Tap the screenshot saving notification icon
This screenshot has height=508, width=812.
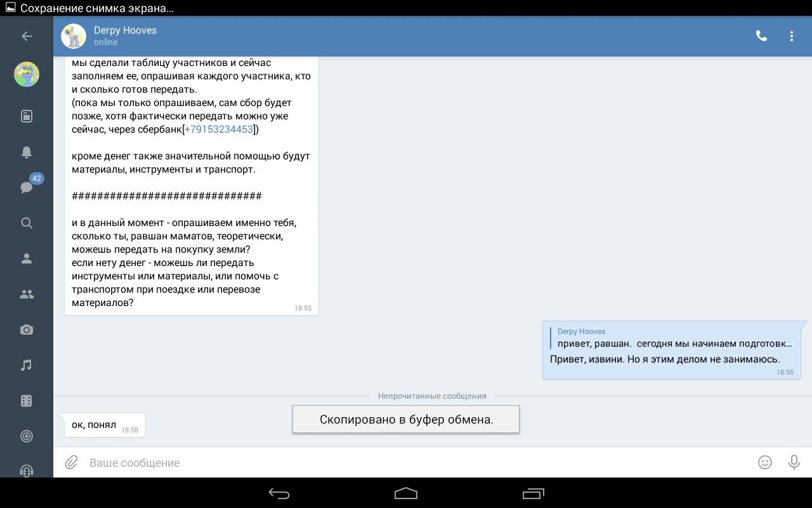[10, 8]
